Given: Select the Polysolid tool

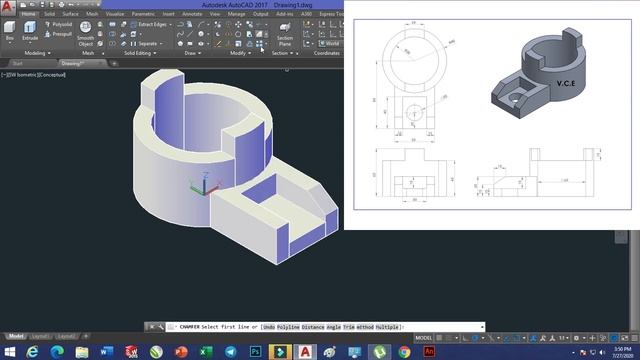Looking at the screenshot, I should tap(58, 24).
